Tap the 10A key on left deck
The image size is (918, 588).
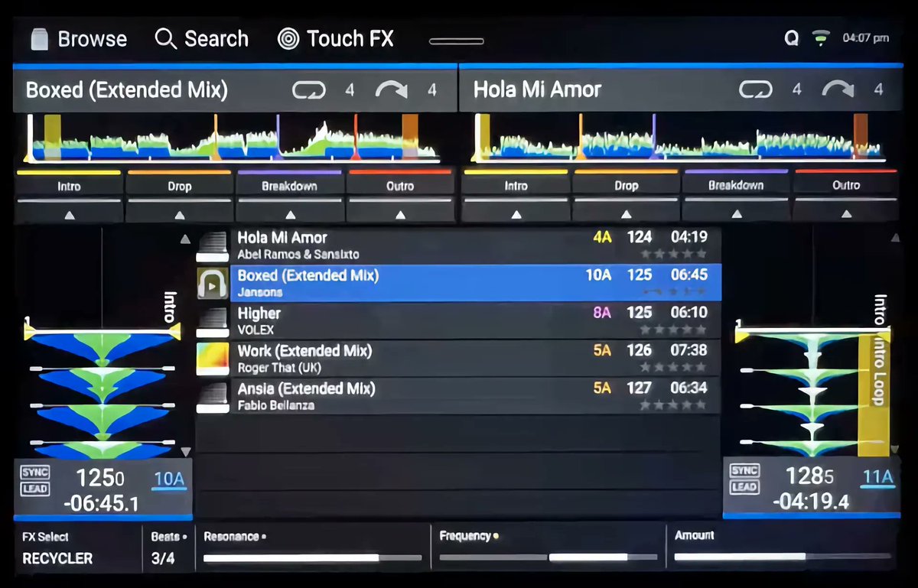point(169,480)
